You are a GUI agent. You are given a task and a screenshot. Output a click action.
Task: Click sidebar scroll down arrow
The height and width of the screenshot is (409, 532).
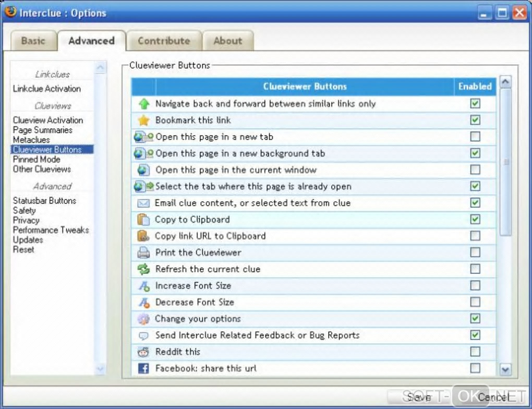(x=101, y=369)
